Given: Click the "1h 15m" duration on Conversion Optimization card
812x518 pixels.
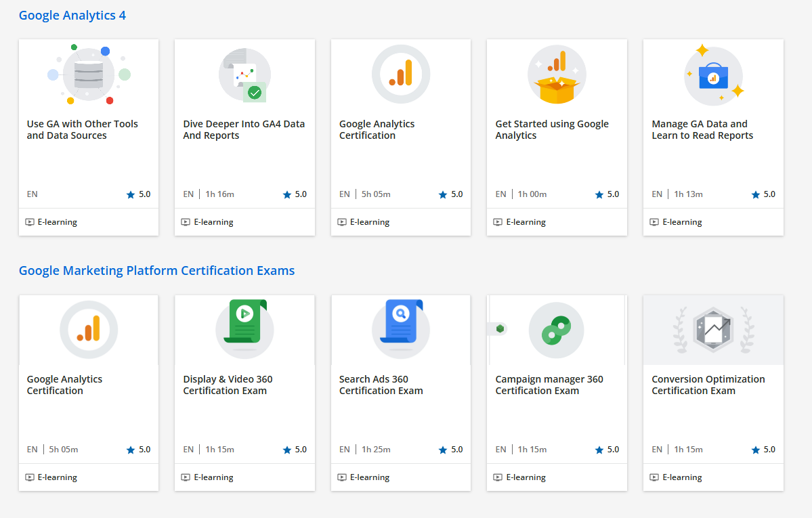Looking at the screenshot, I should tap(688, 450).
